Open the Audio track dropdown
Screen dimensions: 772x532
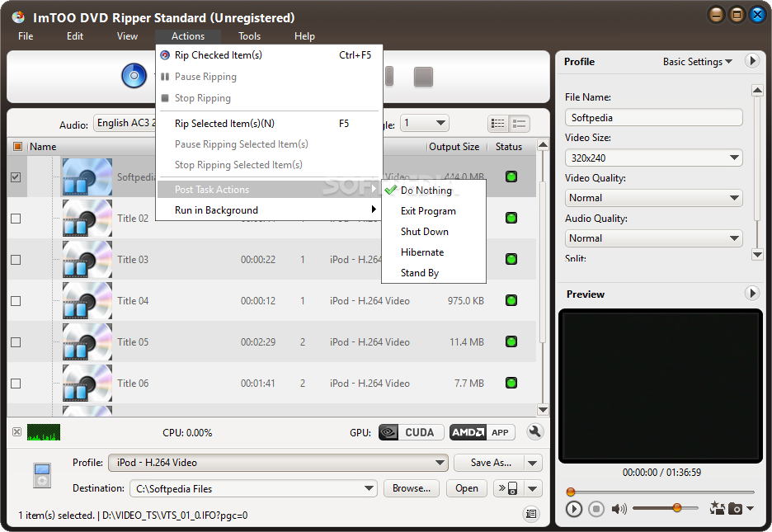tap(125, 123)
